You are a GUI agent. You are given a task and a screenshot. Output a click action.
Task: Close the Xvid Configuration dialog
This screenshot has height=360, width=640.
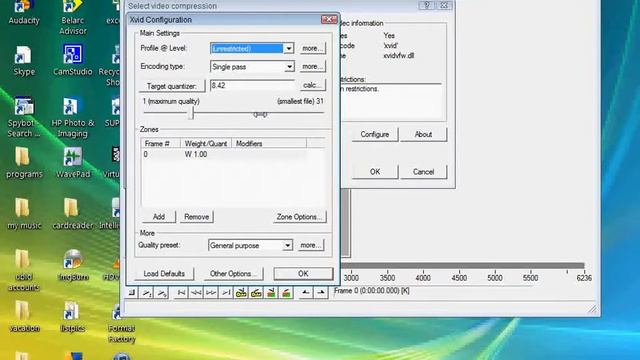pyautogui.click(x=329, y=19)
